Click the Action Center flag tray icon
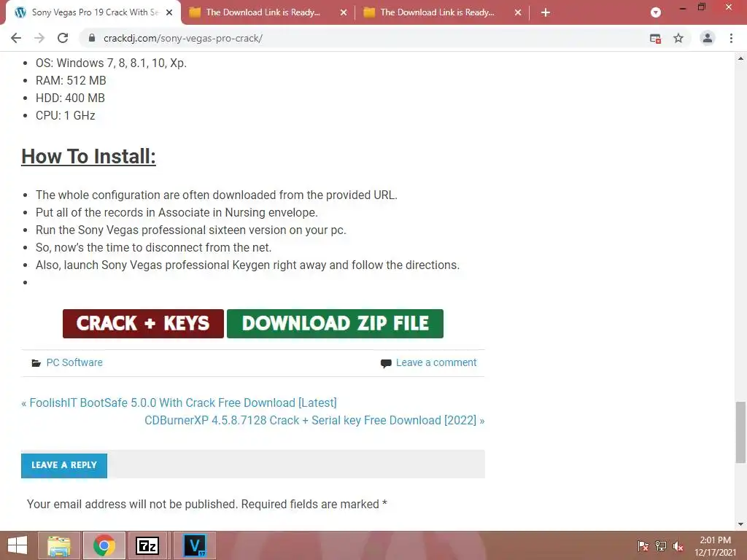The width and height of the screenshot is (747, 560). (643, 546)
